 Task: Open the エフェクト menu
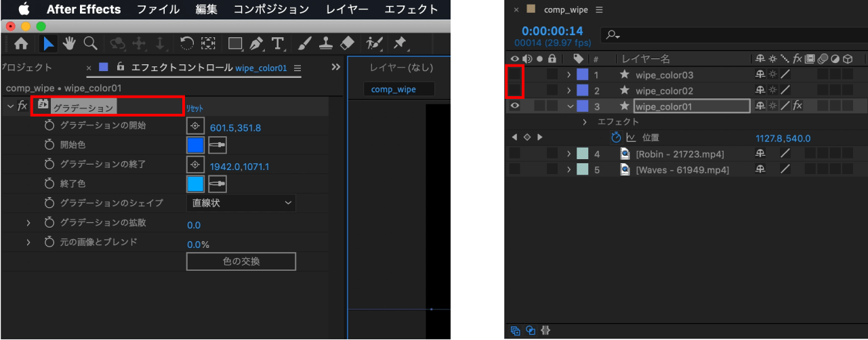pyautogui.click(x=411, y=9)
